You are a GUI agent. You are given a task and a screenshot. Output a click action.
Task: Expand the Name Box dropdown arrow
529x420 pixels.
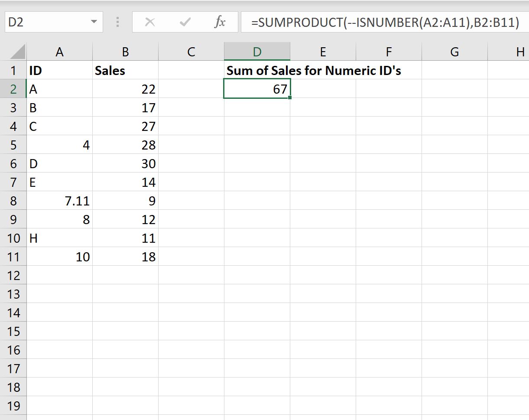click(94, 22)
